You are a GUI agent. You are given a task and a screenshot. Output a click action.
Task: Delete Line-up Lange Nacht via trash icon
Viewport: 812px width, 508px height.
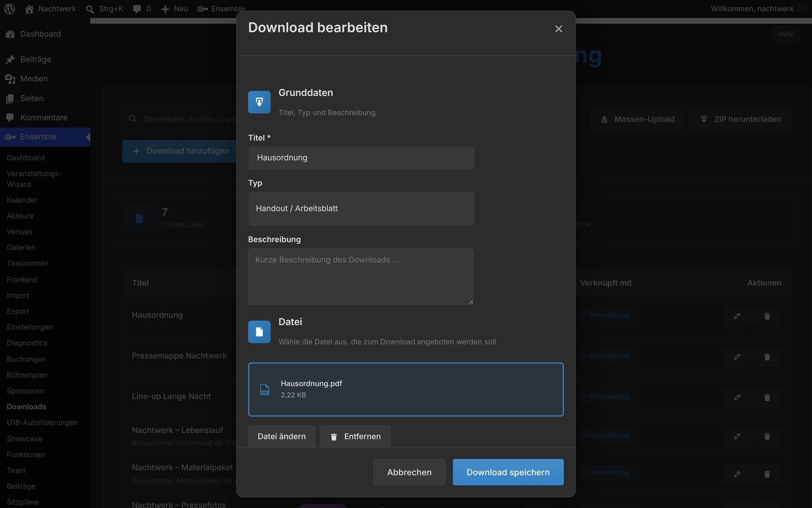point(767,397)
